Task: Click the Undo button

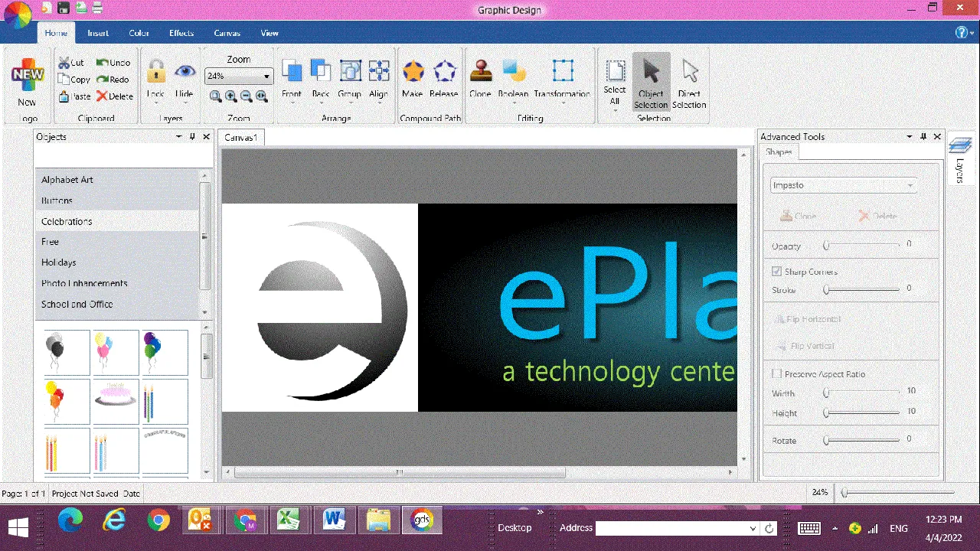Action: [x=113, y=63]
